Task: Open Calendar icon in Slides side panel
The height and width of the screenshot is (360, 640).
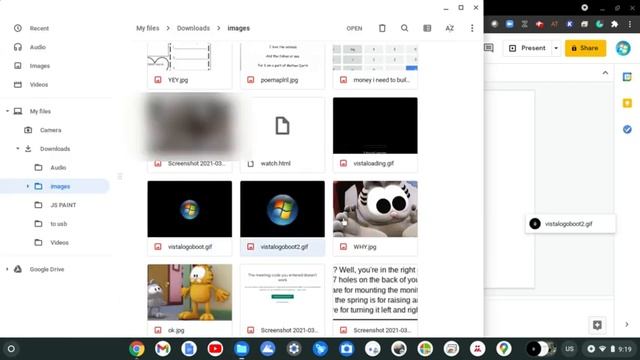Action: pyautogui.click(x=627, y=77)
